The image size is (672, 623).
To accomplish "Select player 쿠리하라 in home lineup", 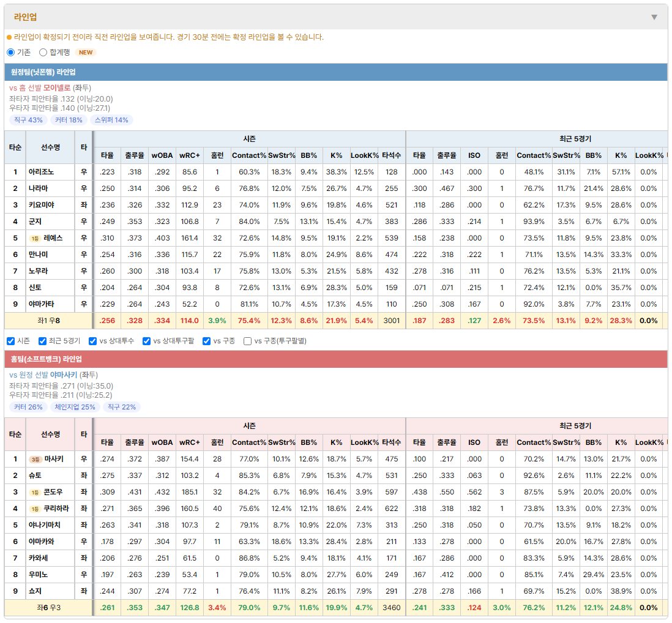I will [x=56, y=509].
